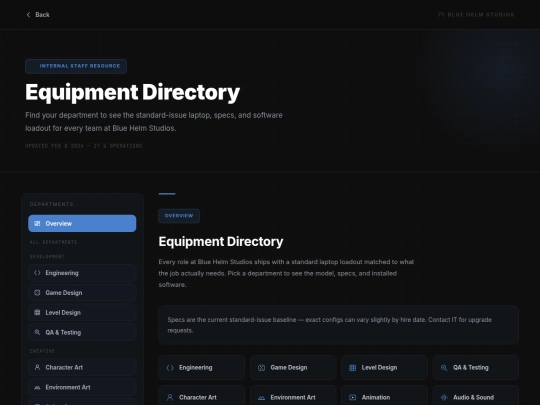540x405 pixels.
Task: Open the QA & Testing card in the grid
Action: coord(476,367)
